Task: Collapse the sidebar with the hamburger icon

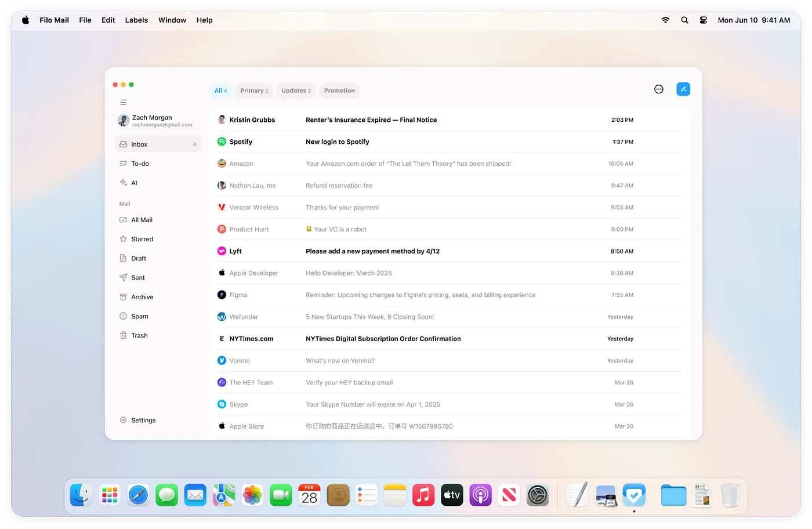Action: click(123, 102)
